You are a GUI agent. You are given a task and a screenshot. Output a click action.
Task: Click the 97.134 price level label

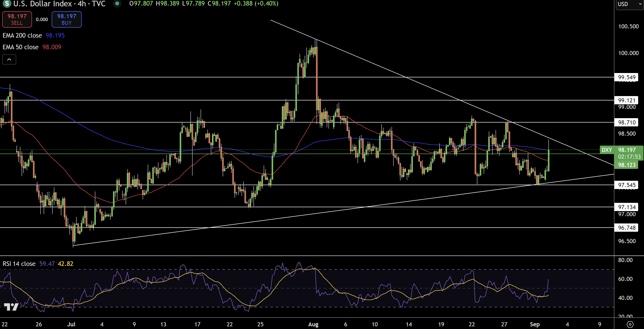click(x=627, y=207)
